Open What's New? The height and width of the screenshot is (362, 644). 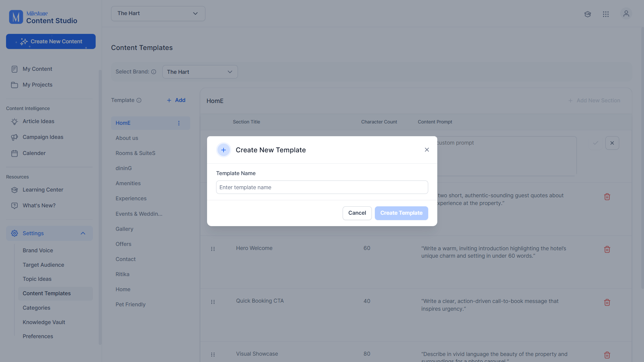[39, 206]
